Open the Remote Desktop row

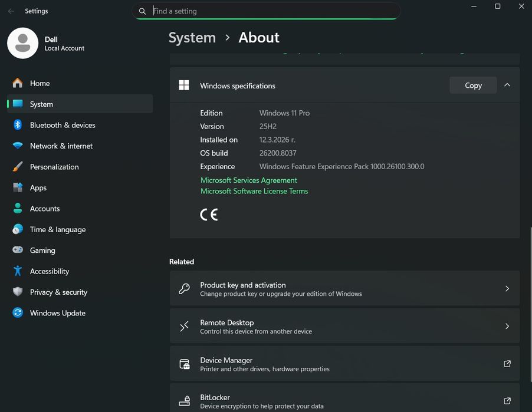click(344, 326)
